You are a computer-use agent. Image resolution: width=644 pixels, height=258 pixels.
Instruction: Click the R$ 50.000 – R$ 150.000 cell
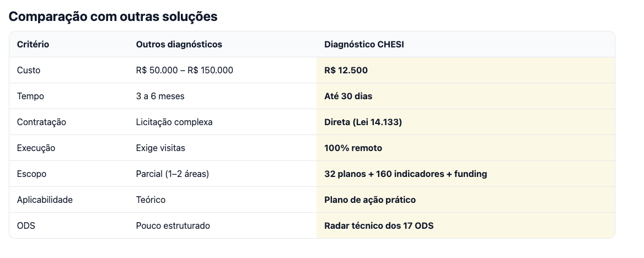[x=184, y=70]
